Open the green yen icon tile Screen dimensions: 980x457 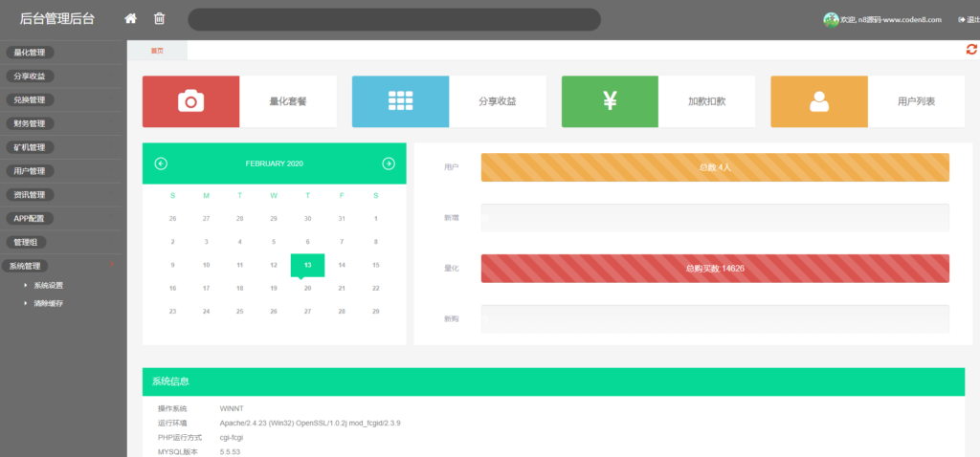[610, 101]
